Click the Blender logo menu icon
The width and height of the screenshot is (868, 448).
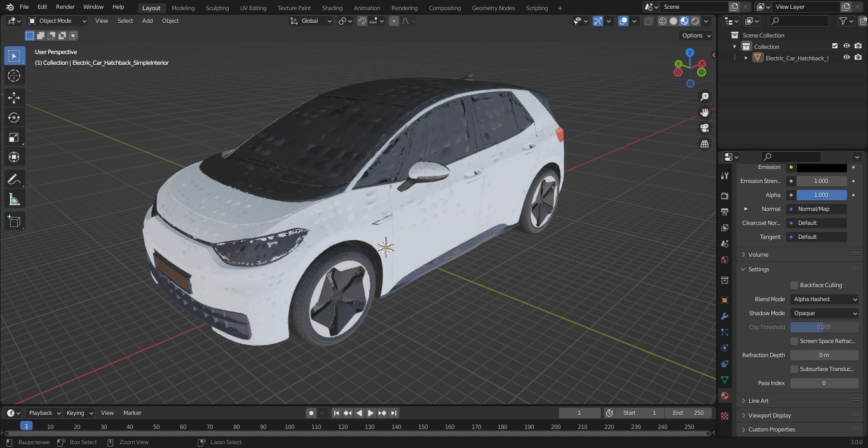pos(10,7)
